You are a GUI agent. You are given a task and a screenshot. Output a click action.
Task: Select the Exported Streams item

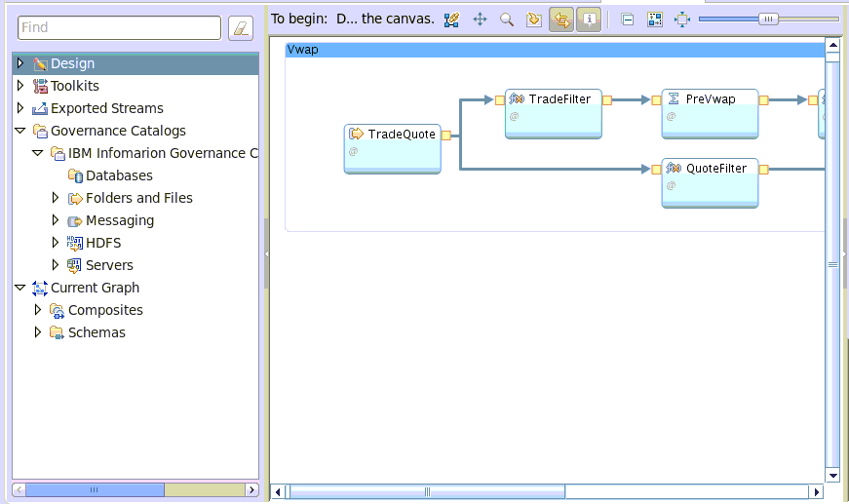pyautogui.click(x=106, y=108)
